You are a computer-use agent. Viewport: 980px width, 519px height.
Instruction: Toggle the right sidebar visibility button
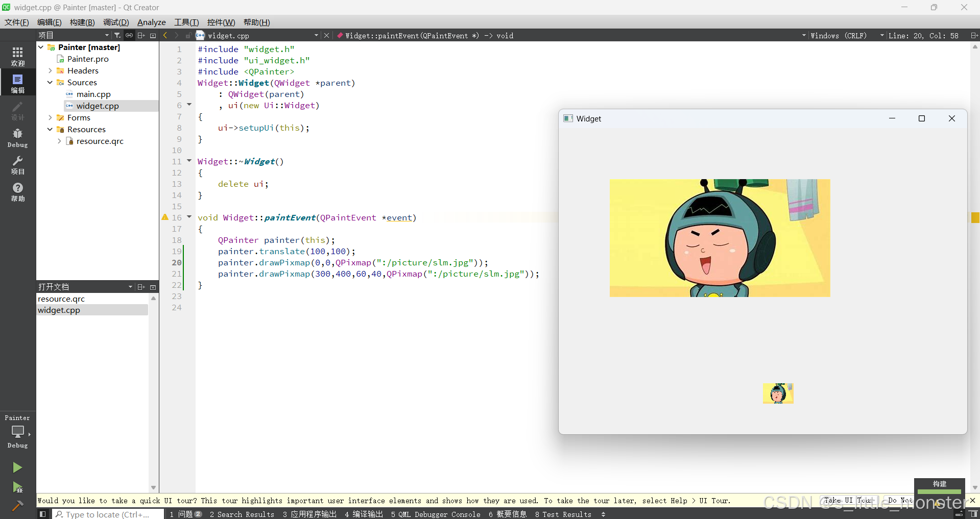[973, 514]
